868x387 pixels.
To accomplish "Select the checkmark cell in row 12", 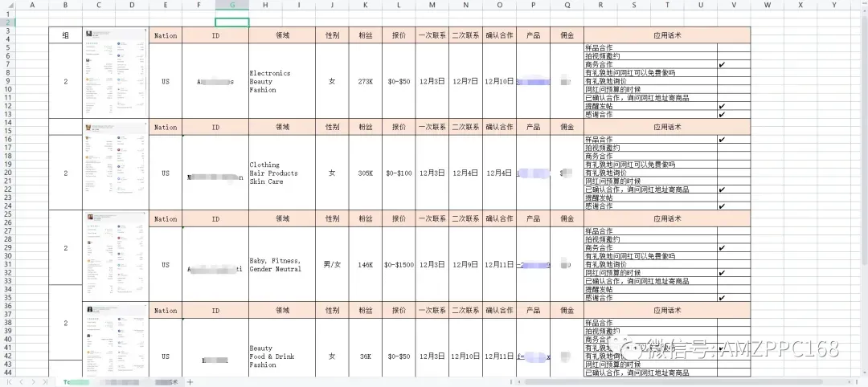I will [x=734, y=106].
